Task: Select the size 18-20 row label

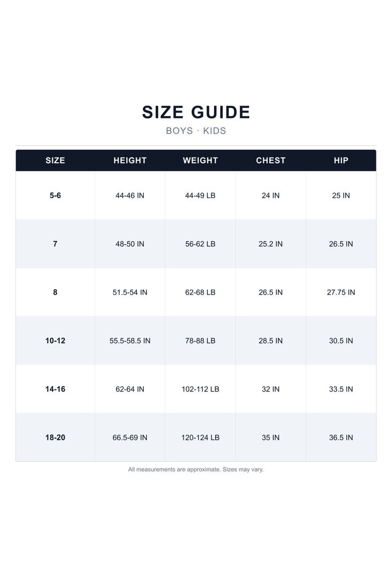Action: point(55,437)
